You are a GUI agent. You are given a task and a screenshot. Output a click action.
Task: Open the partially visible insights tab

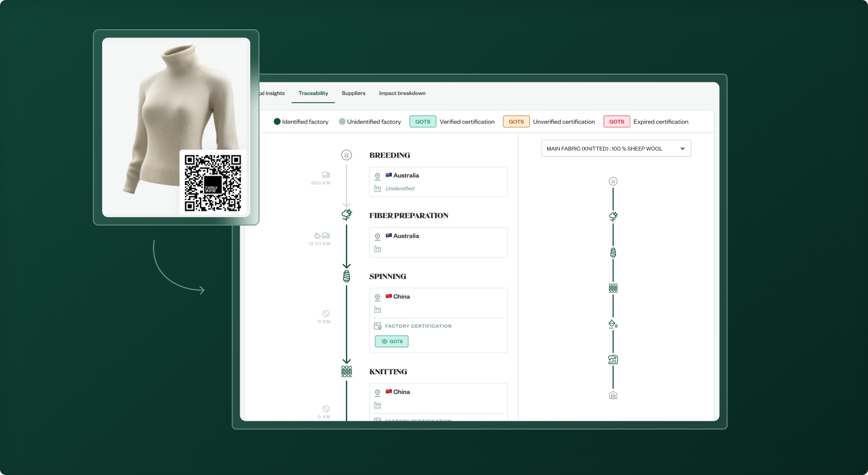(272, 93)
